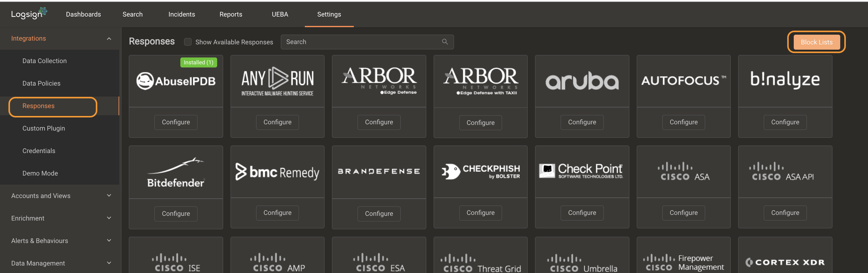
Task: Go to the Search tab
Action: pos(132,14)
